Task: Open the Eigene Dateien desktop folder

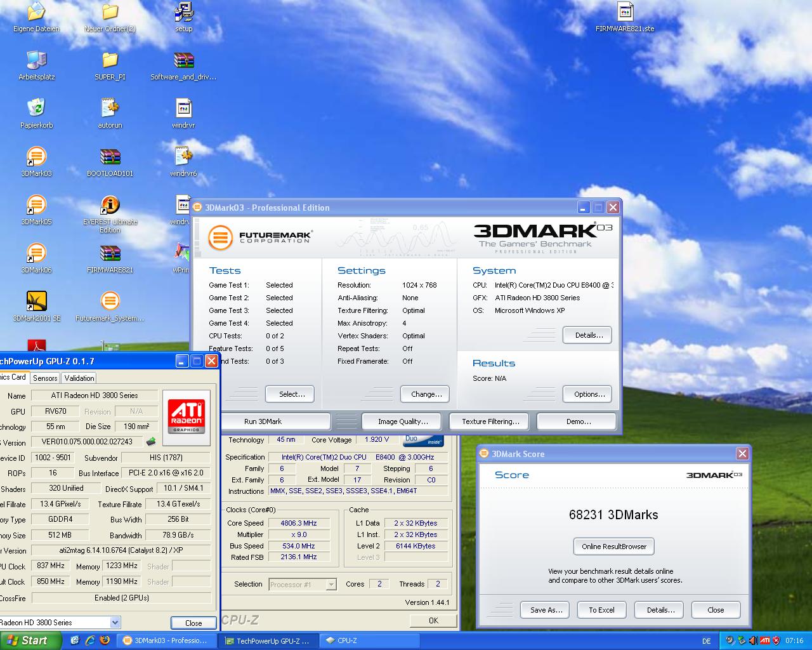Action: tap(36, 12)
